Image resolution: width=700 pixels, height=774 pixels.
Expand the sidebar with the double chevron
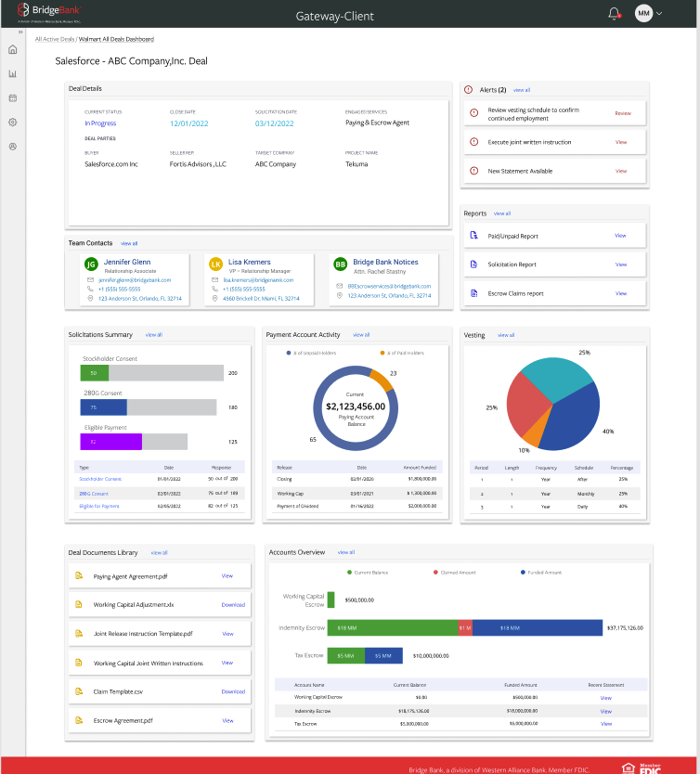[x=20, y=32]
